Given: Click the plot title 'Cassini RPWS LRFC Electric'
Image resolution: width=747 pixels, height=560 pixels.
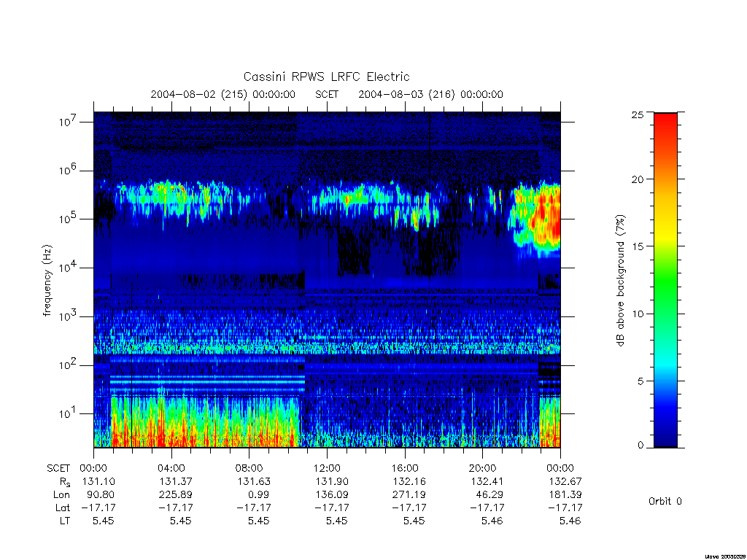Looking at the screenshot, I should click(x=326, y=77).
